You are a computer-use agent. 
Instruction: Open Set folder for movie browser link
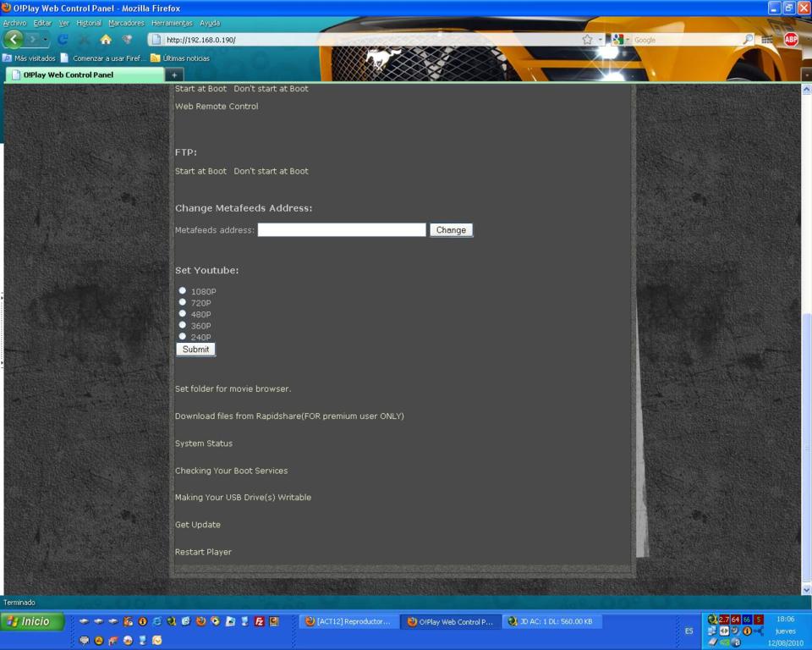click(x=233, y=388)
